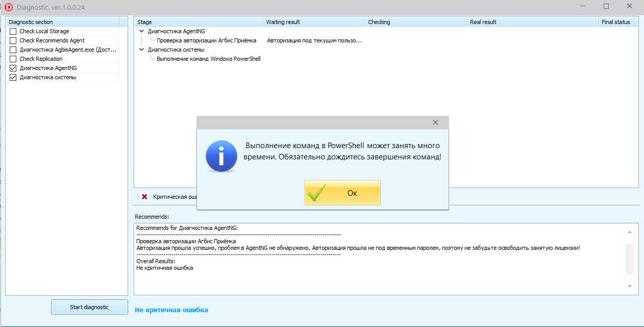Screen dimensions: 644x327
Task: Uncheck the Диагностика системы checkbox
Action: coord(13,77)
